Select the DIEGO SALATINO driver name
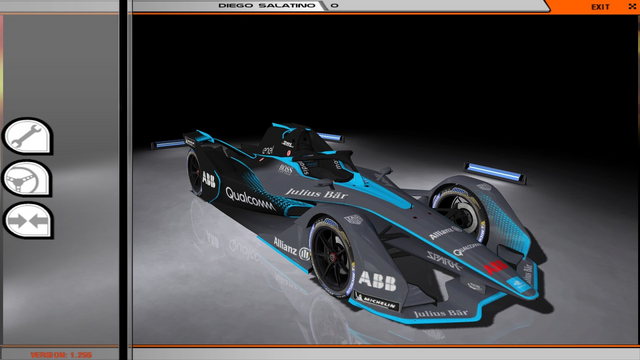Image resolution: width=640 pixels, height=360 pixels. point(267,5)
